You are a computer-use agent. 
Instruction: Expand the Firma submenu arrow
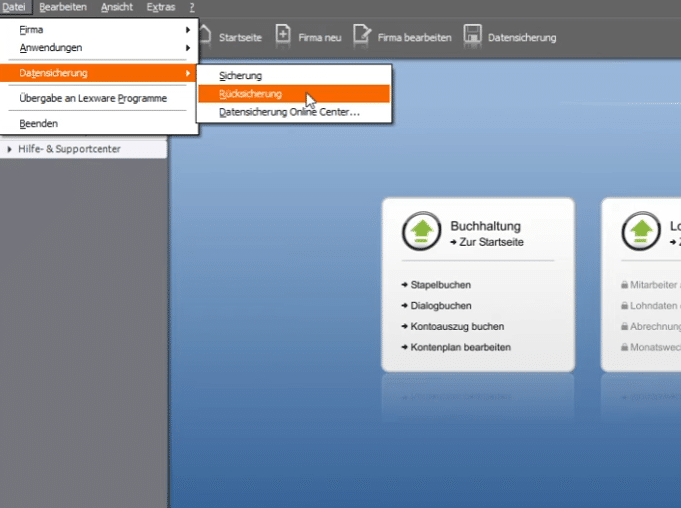point(188,30)
